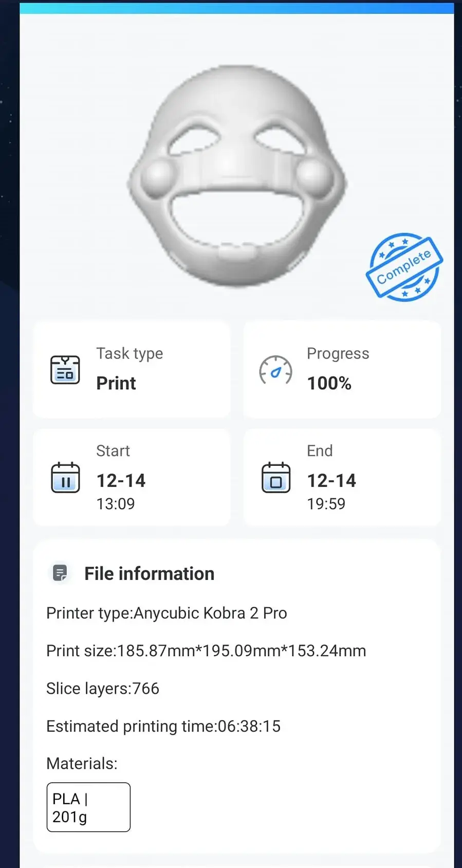
Task: Click the Estimated printing time line
Action: (163, 726)
